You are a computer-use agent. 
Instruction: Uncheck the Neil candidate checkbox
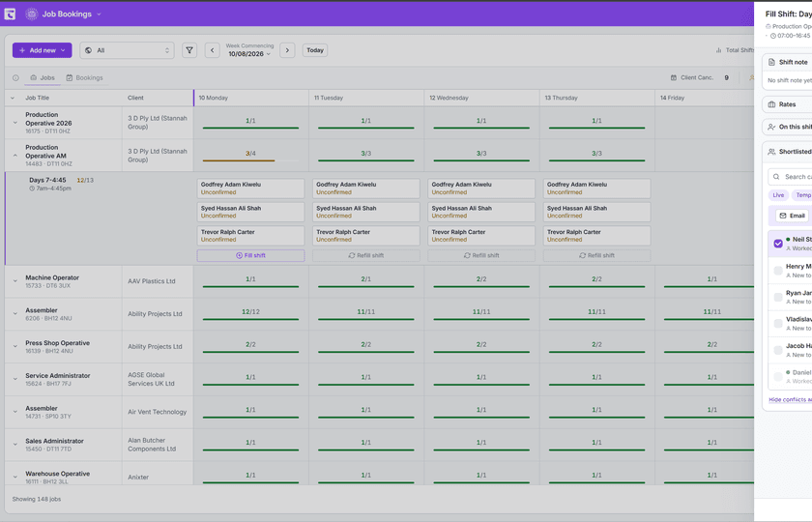pos(778,244)
